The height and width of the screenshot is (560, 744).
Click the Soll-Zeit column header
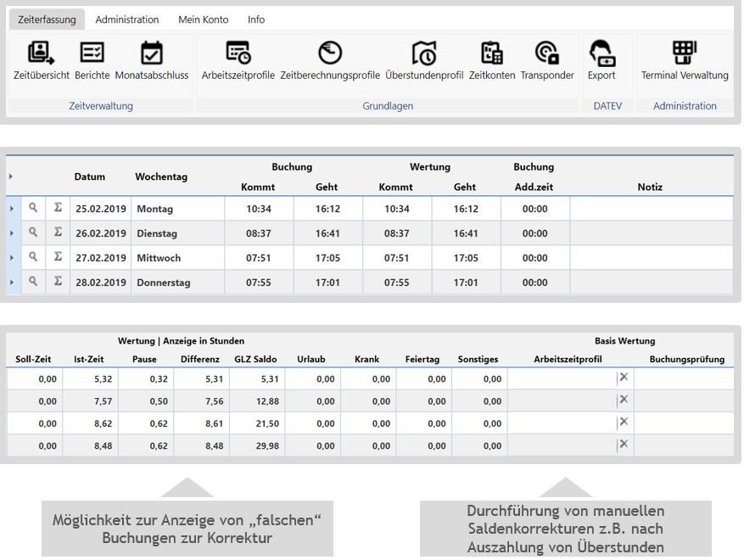(x=33, y=359)
